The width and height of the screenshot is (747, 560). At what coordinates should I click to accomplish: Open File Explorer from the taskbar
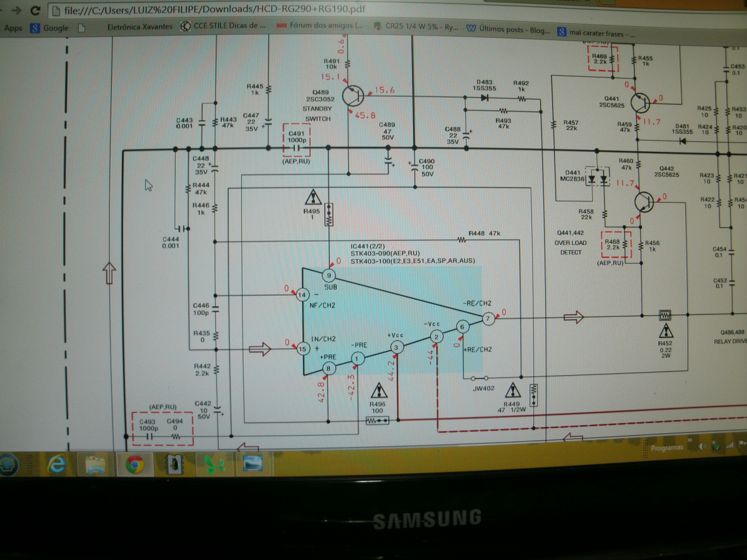95,465
